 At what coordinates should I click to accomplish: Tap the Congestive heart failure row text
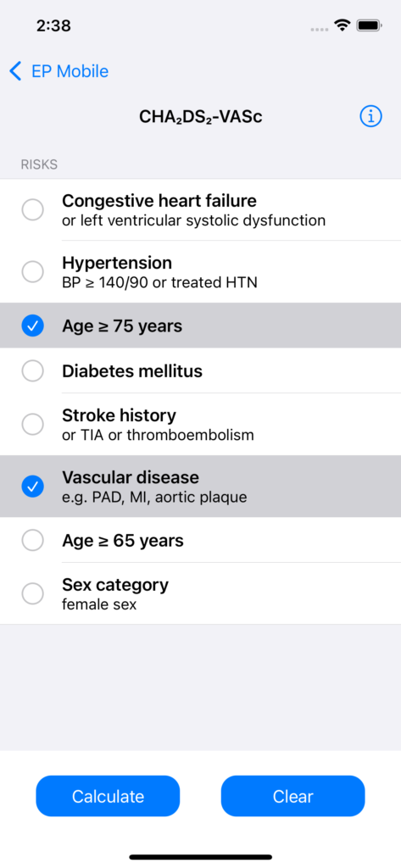[194, 210]
